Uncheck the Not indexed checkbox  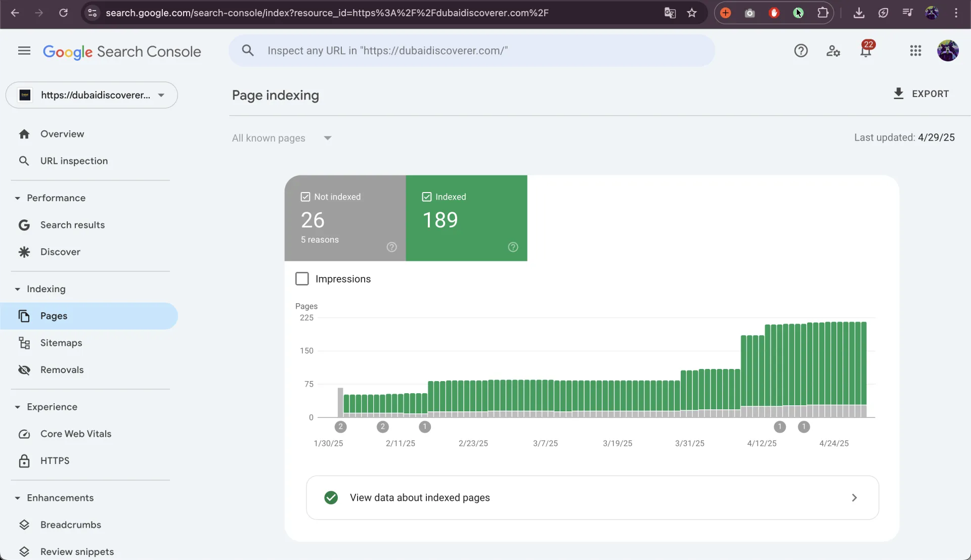click(305, 197)
